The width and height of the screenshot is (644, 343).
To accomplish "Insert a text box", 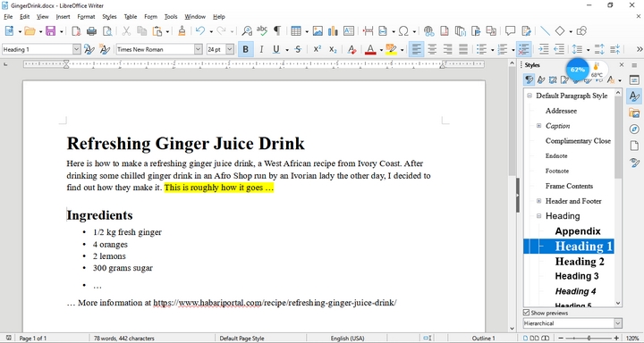I will 349,30.
